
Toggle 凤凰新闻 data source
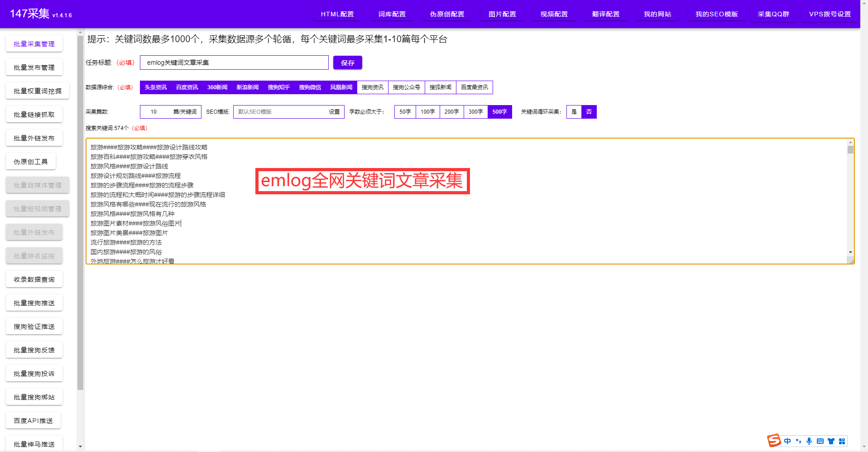(x=341, y=87)
